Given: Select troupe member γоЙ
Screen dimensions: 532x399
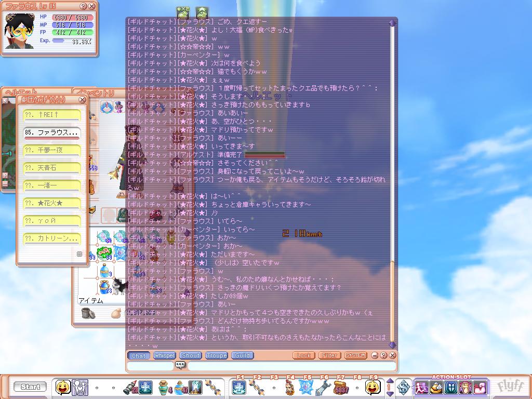Looking at the screenshot, I should pos(52,221).
